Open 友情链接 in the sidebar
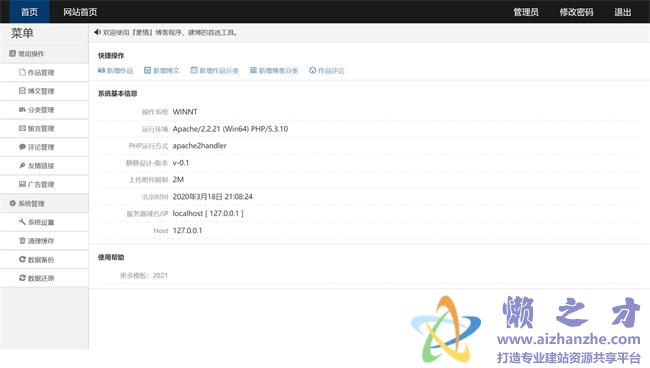Screen dimensions: 650x368 (x=44, y=166)
